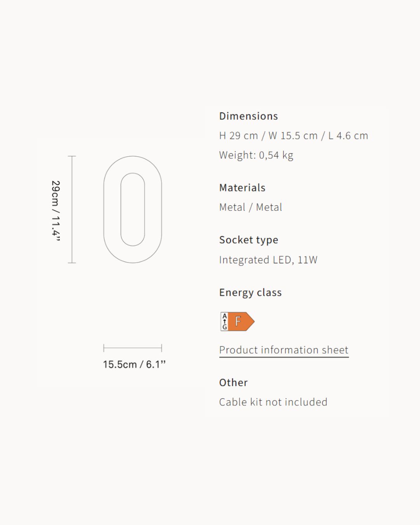420x525 pixels.
Task: Select the 15.5cm / 6.1" width label
Action: pyautogui.click(x=134, y=364)
